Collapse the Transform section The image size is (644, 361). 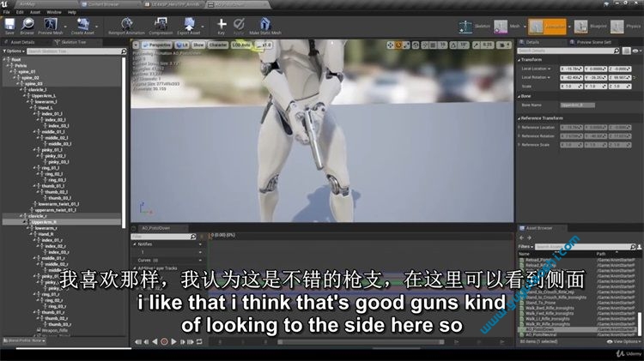[519, 60]
